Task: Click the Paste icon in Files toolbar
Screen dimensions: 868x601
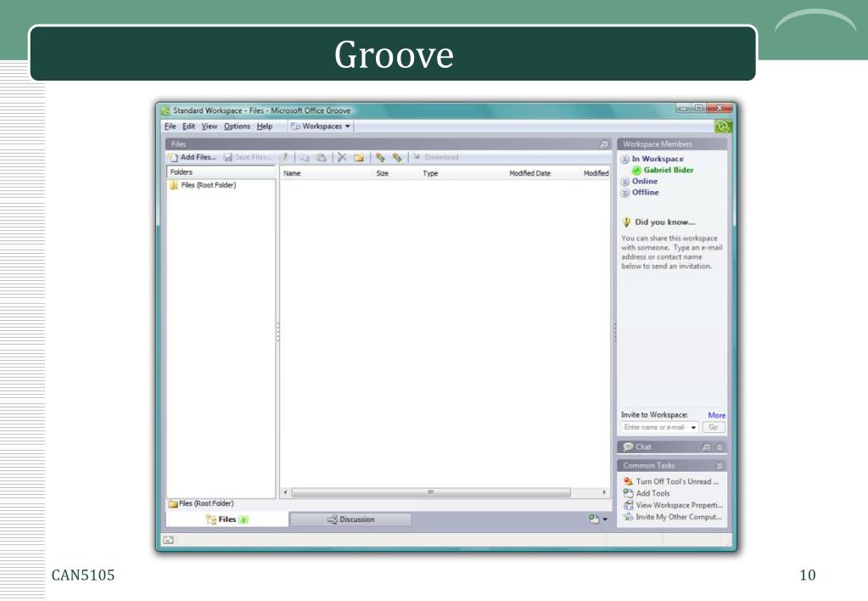Action: coord(321,157)
